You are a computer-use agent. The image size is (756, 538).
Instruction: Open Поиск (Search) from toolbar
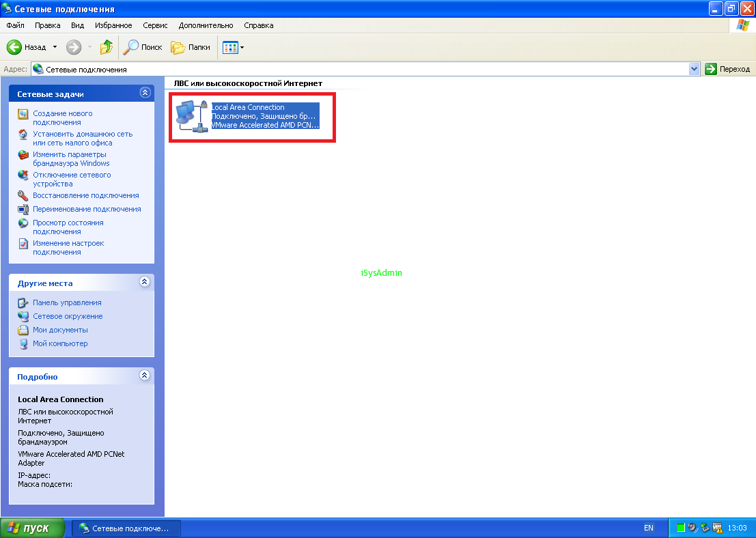[x=143, y=46]
